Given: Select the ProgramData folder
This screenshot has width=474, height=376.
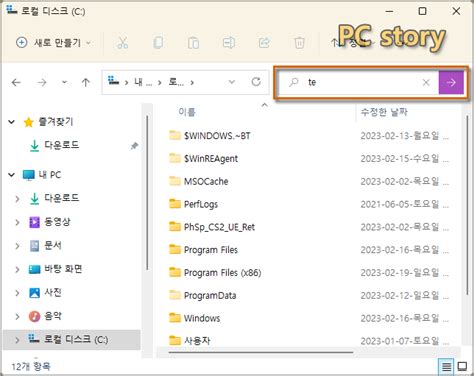Looking at the screenshot, I should [x=203, y=295].
